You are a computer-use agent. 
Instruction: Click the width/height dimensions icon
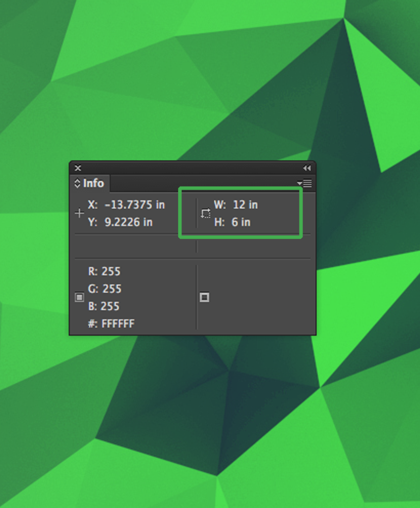tap(205, 213)
